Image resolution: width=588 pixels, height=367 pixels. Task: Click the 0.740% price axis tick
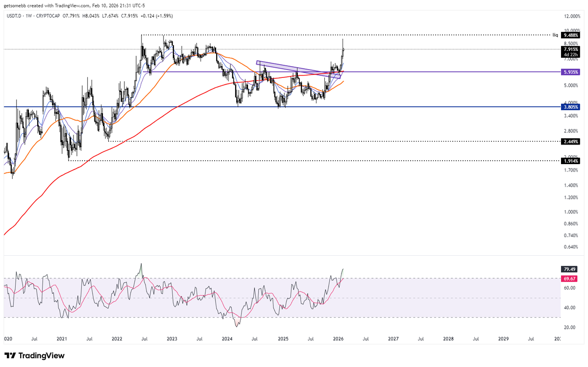(572, 235)
